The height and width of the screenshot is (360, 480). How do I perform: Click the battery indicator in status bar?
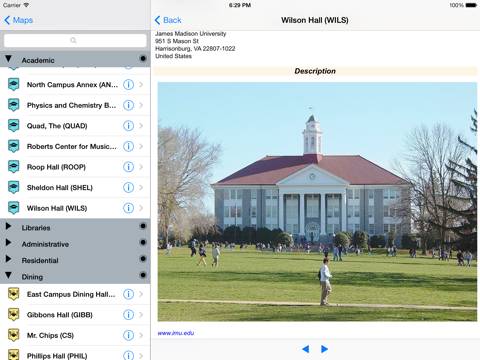point(471,5)
